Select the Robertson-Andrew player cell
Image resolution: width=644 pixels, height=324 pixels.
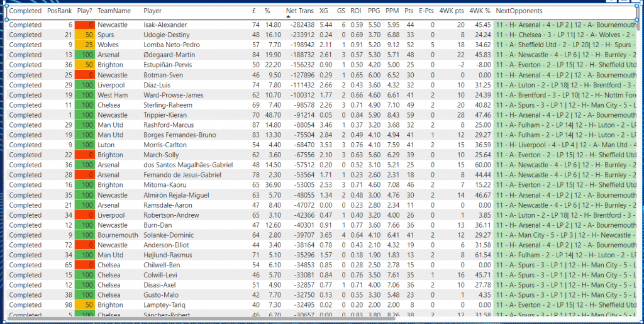click(x=171, y=215)
